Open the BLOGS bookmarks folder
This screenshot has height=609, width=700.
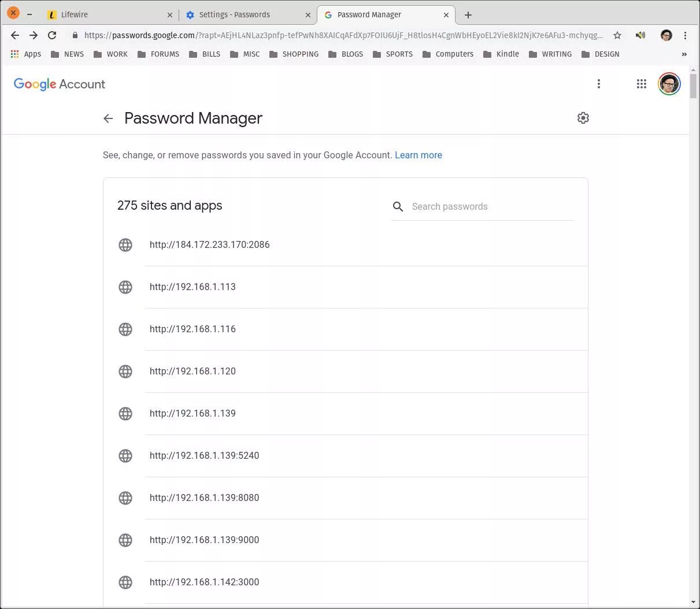346,54
